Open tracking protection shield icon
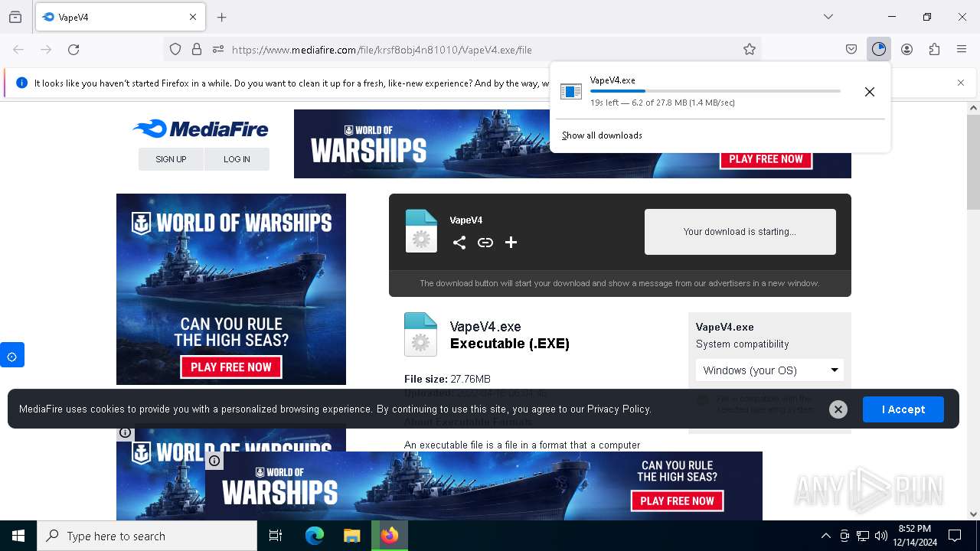The image size is (980, 551). tap(175, 50)
